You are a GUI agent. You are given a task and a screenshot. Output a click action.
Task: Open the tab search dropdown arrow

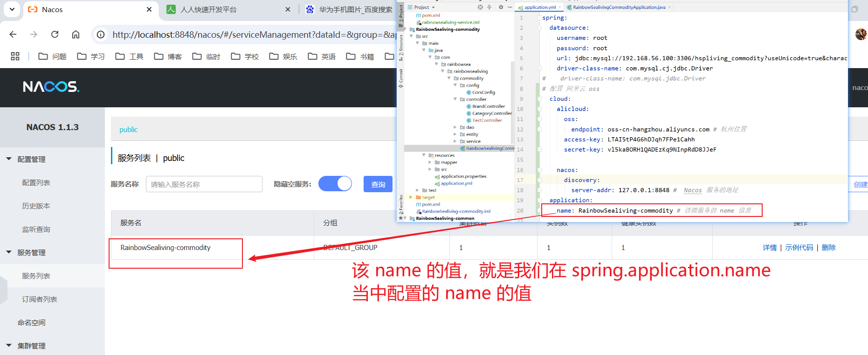(x=12, y=9)
